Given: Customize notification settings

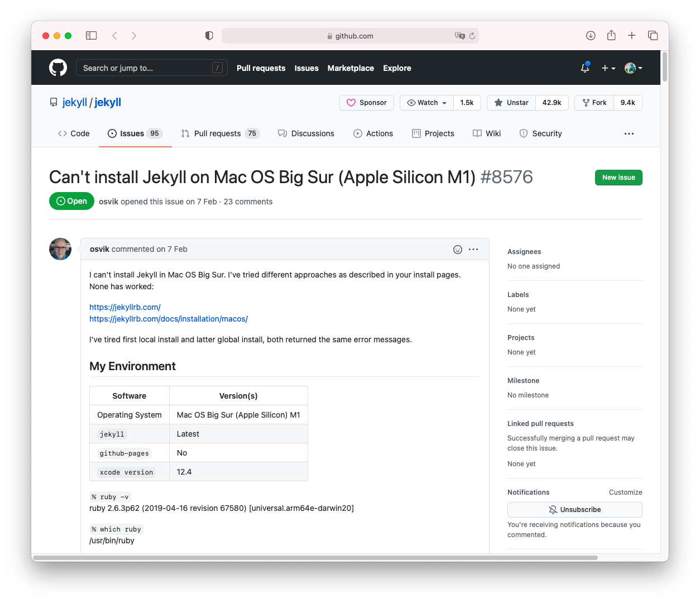Looking at the screenshot, I should (x=626, y=492).
